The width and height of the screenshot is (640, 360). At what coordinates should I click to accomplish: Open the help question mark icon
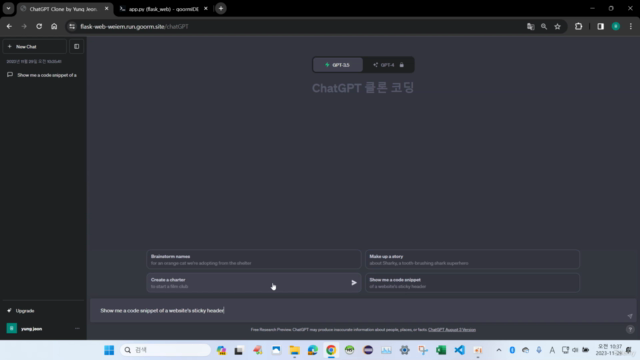[x=630, y=329]
